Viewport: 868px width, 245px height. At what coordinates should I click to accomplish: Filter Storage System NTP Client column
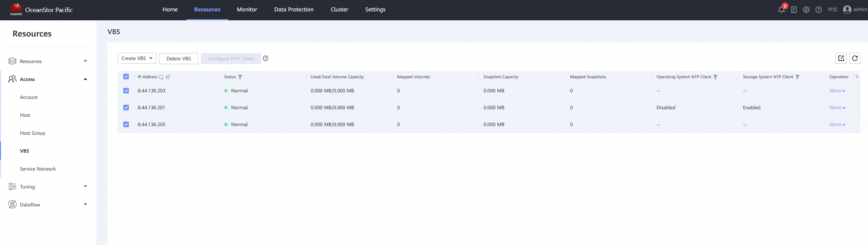coord(797,77)
